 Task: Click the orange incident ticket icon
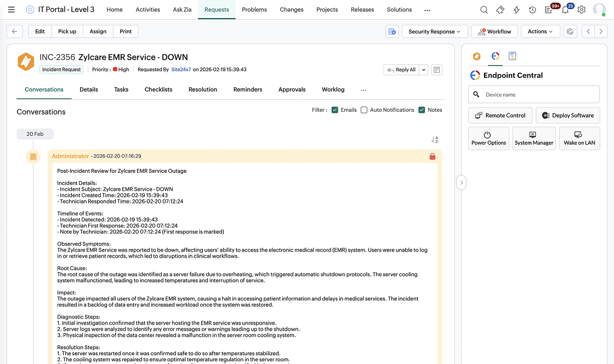click(26, 62)
